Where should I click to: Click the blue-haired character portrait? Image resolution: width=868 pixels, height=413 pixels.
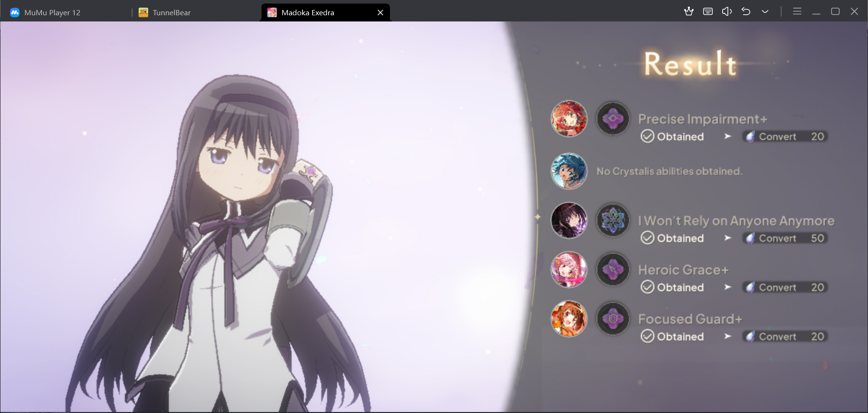point(569,171)
